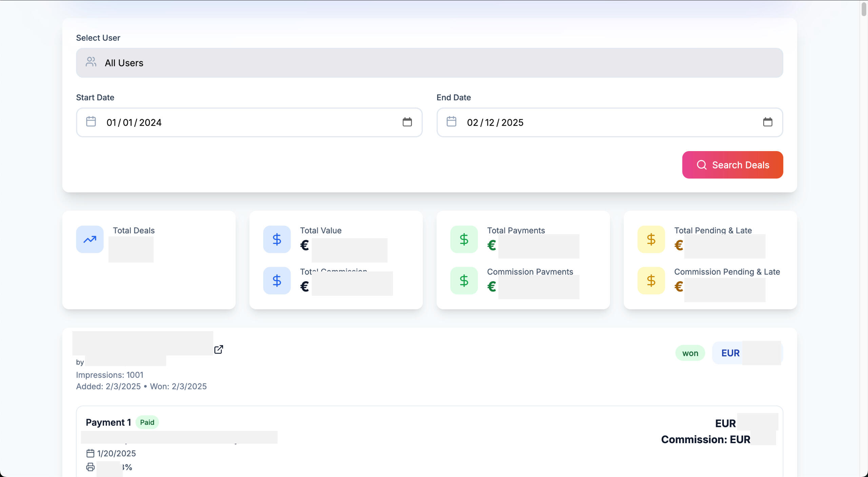868x477 pixels.
Task: Click the Total Pending & Late yellow icon
Action: coord(651,239)
